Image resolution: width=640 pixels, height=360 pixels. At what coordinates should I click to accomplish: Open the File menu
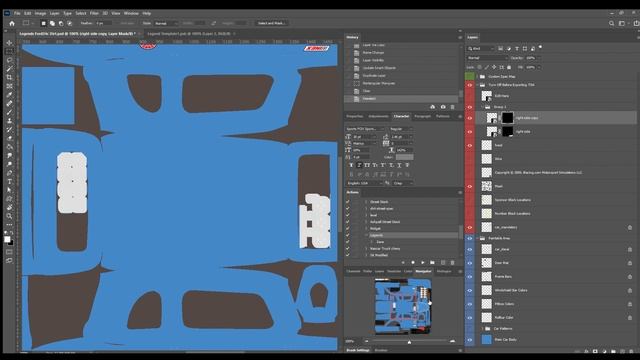click(17, 13)
